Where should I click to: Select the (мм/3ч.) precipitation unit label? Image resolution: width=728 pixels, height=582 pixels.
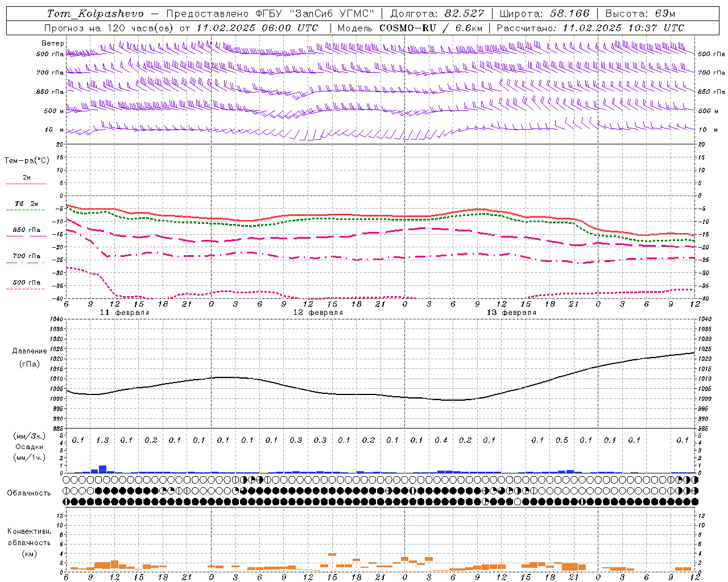[x=29, y=436]
